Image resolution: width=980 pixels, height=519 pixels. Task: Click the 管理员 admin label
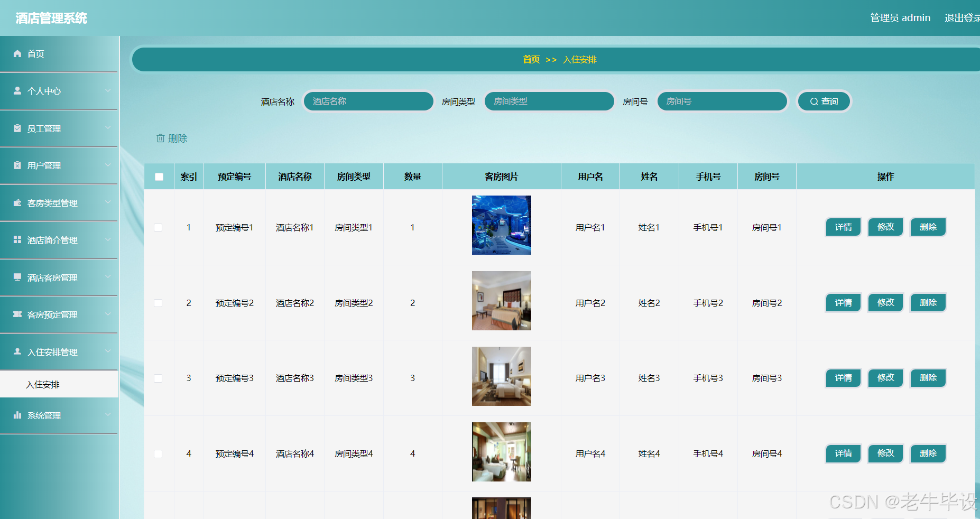900,18
